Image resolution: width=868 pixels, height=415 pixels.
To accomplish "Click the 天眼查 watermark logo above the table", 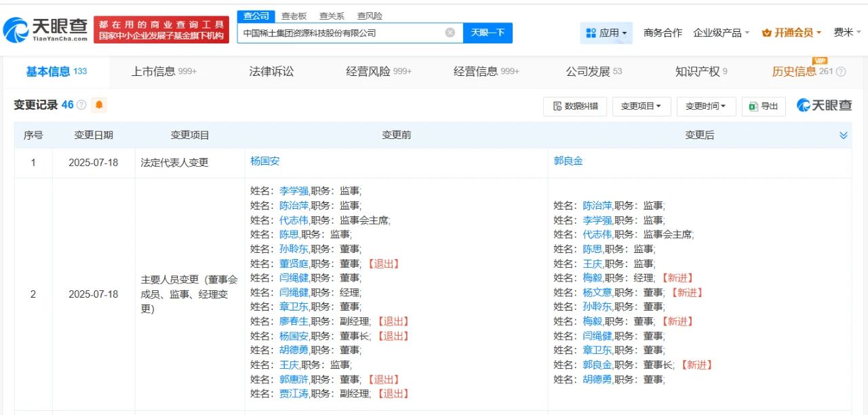I will coord(823,106).
